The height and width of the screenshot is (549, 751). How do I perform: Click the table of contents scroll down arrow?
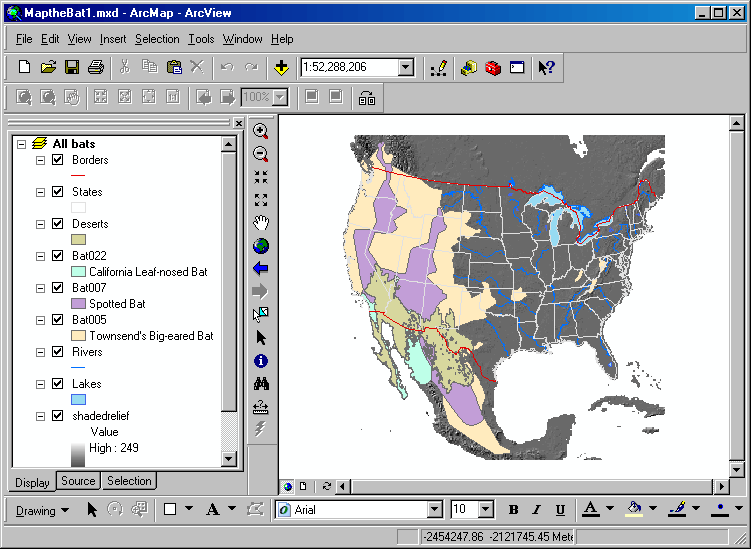coord(228,459)
